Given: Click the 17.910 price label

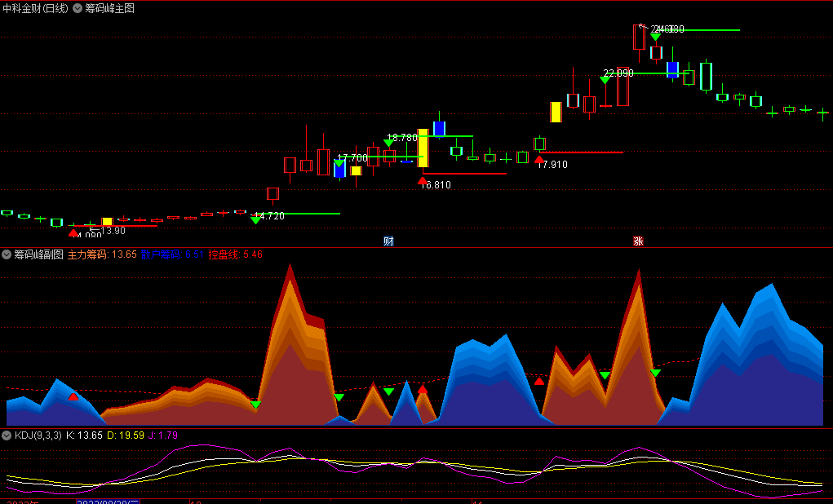Looking at the screenshot, I should pyautogui.click(x=552, y=165).
